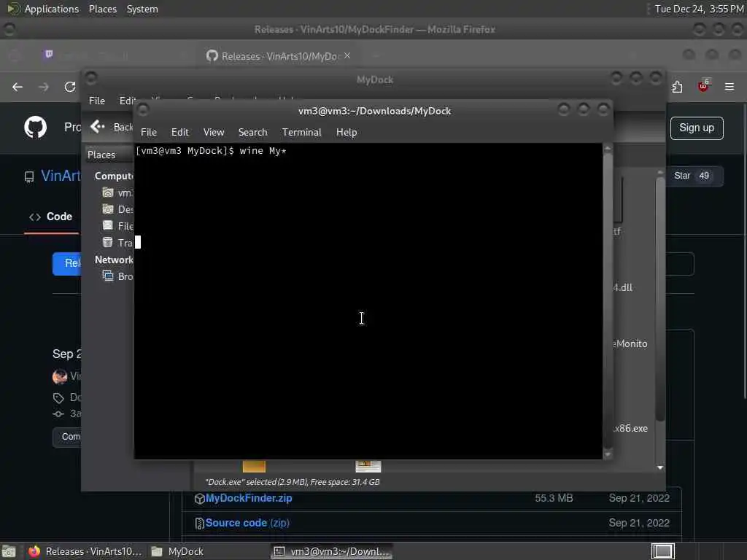Click the x86.exe file in file manager

[630, 428]
